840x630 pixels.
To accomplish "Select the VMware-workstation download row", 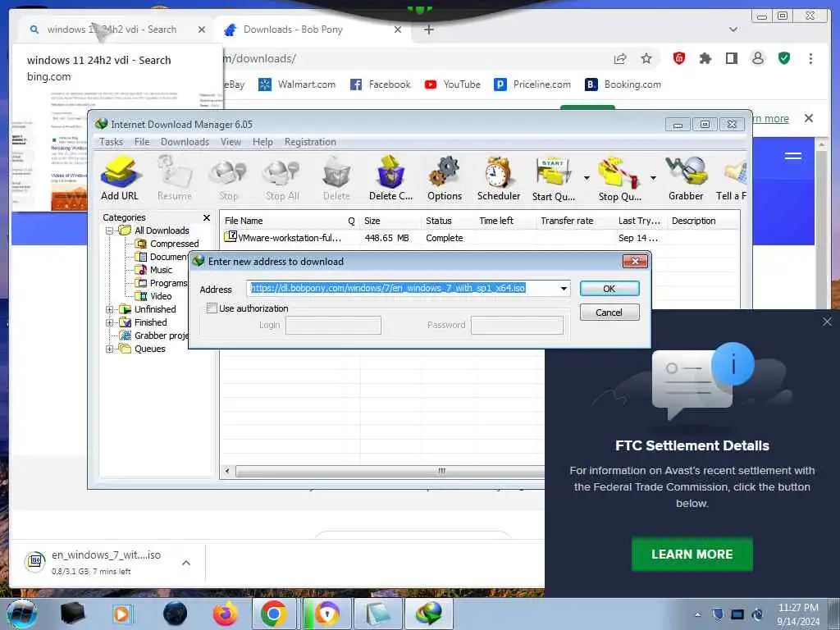I will point(479,237).
